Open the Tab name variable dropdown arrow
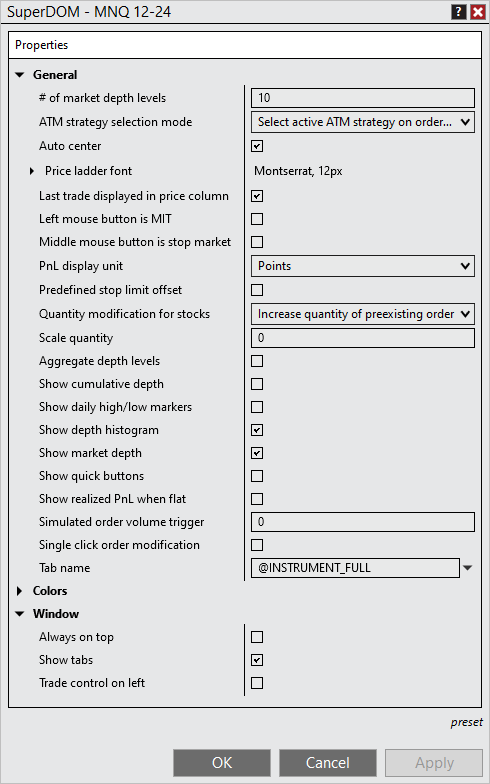This screenshot has height=784, width=490. coord(468,568)
